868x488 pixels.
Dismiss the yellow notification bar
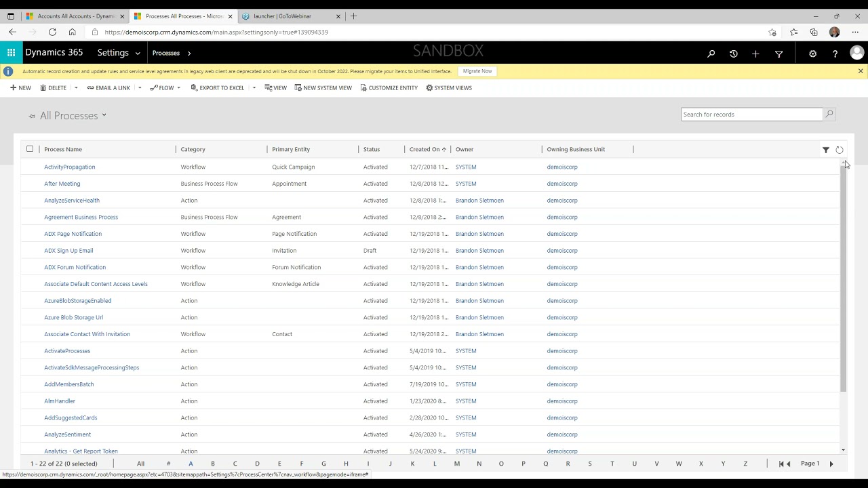coord(861,70)
